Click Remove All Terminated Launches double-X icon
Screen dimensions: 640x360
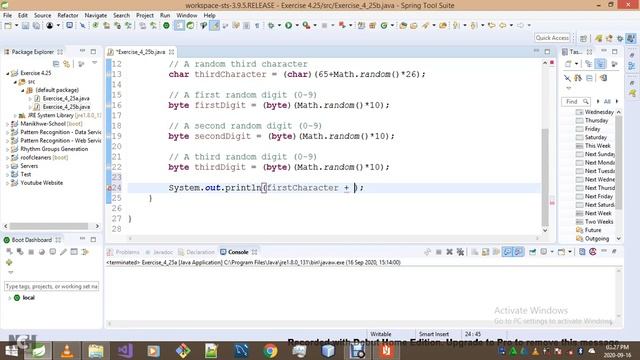460,252
